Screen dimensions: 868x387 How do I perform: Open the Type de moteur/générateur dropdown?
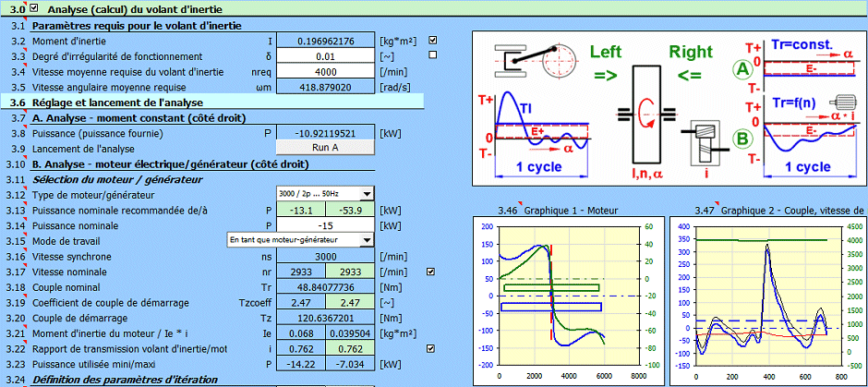[367, 194]
